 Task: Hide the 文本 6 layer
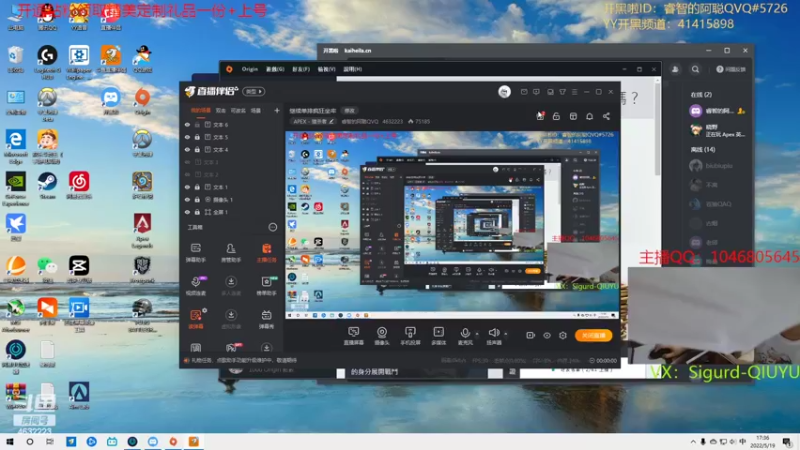tap(187, 124)
